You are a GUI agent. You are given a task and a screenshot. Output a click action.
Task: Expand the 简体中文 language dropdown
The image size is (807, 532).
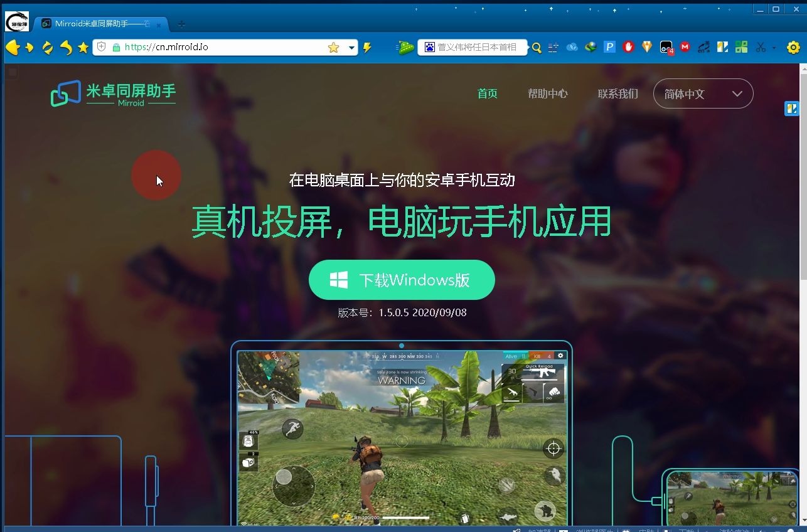pos(703,93)
